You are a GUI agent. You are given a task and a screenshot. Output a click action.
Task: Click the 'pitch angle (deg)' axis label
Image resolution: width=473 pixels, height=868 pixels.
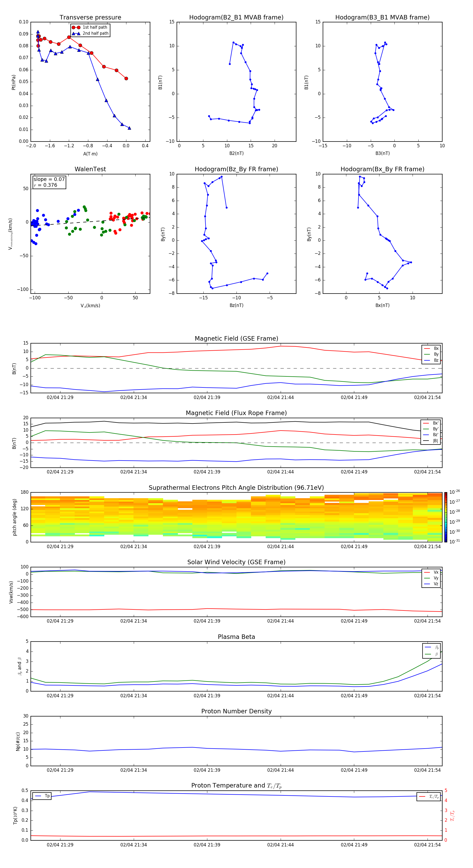[14, 517]
